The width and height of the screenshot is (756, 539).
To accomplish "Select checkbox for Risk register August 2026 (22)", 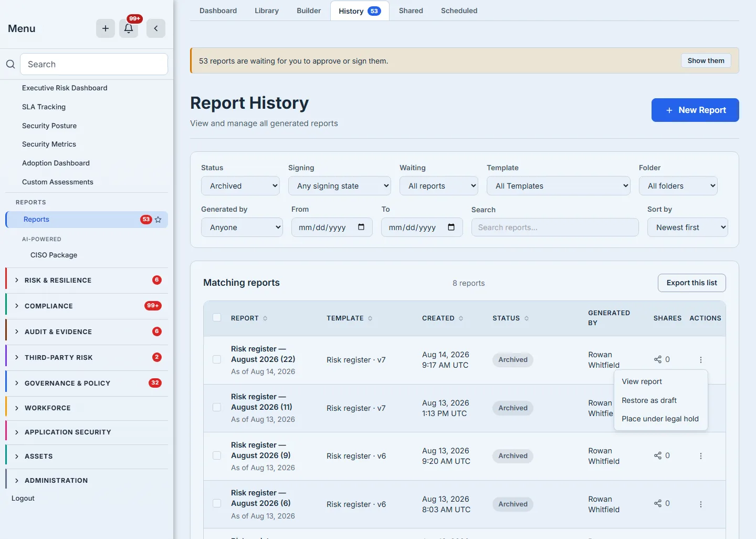I will [x=217, y=359].
